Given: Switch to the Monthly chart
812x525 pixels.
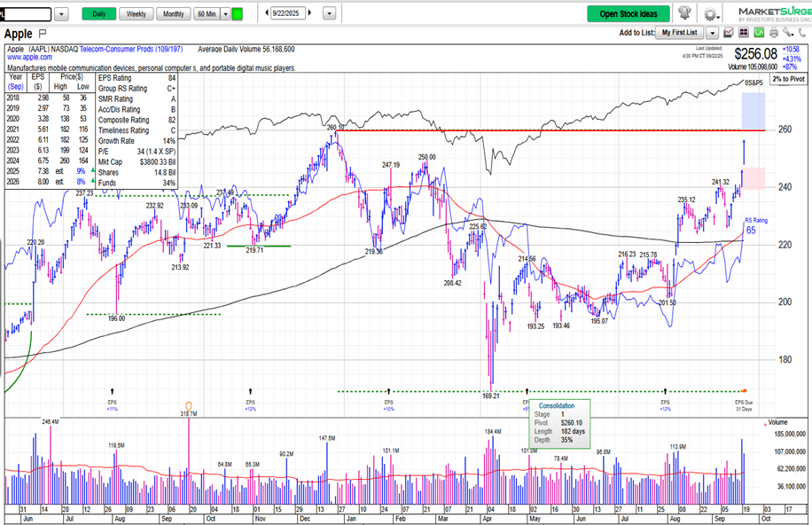Looking at the screenshot, I should [174, 14].
